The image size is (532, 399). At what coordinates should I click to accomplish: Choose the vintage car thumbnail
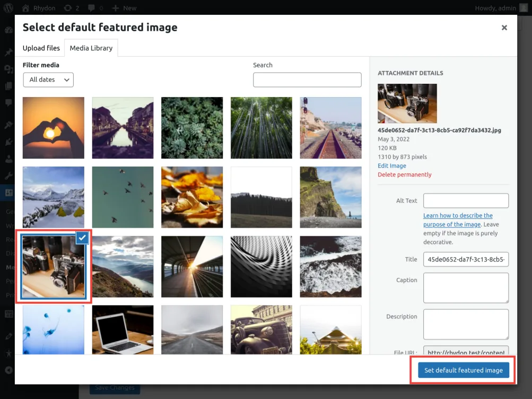point(261,330)
